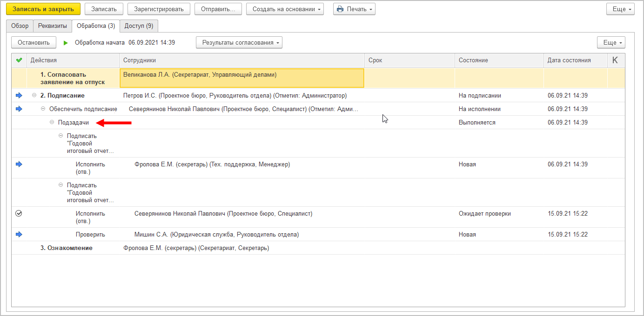Click the green play icon near Обработка начата
This screenshot has width=644, height=316.
(66, 43)
